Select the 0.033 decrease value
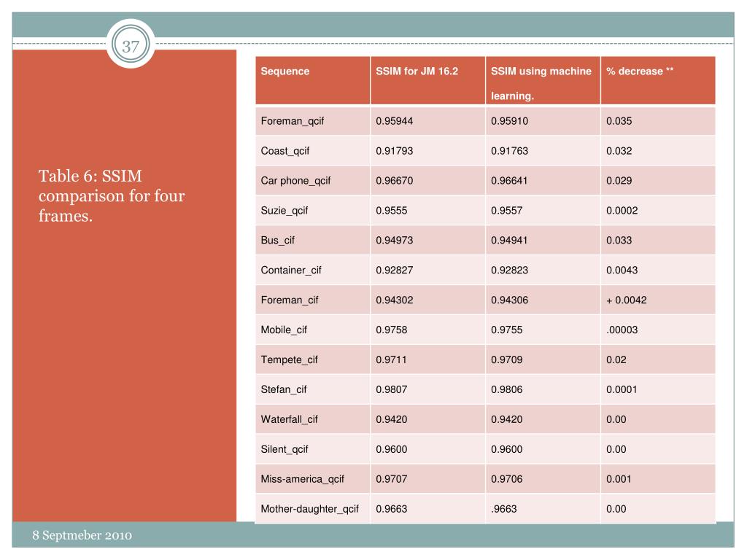Screen dimensions: 747x560 (619, 241)
